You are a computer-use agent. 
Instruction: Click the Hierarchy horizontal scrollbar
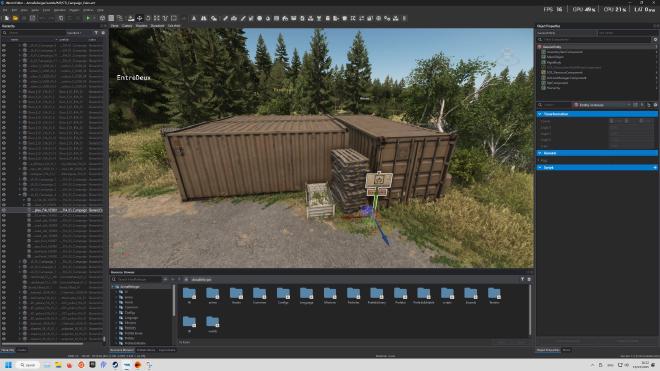(42, 344)
